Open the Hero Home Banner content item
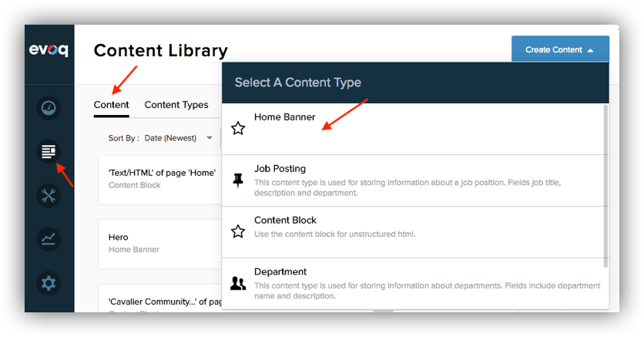The width and height of the screenshot is (644, 337). pyautogui.click(x=133, y=243)
